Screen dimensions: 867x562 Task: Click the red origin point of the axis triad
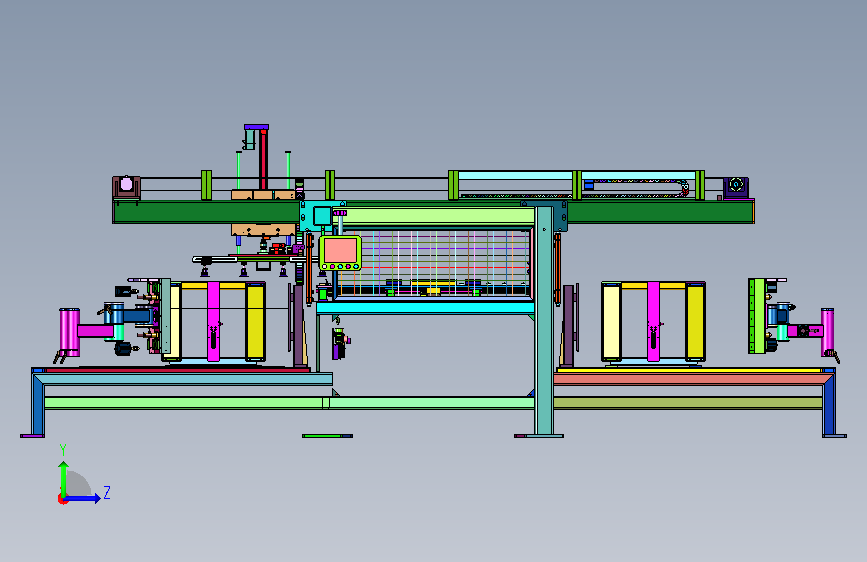coord(62,499)
